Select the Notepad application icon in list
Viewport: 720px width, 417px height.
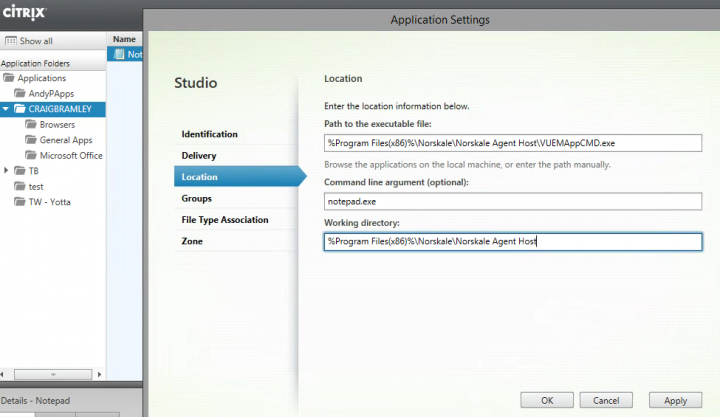(x=119, y=54)
